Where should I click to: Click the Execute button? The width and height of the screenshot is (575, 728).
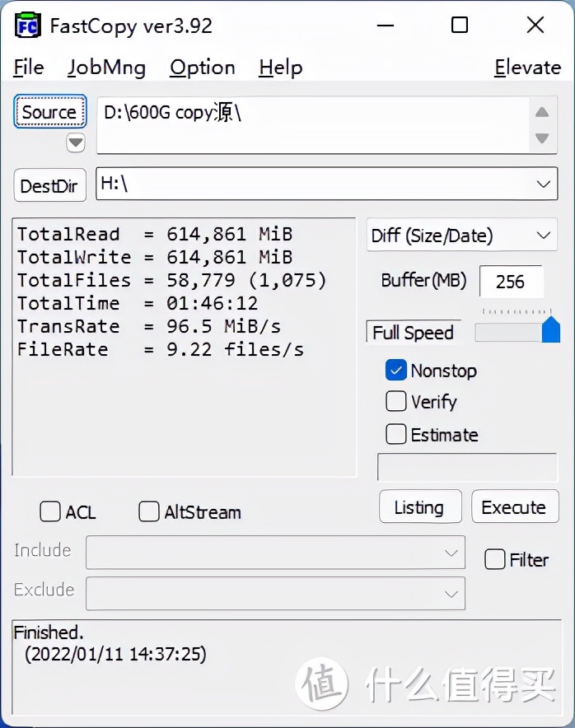pyautogui.click(x=515, y=506)
